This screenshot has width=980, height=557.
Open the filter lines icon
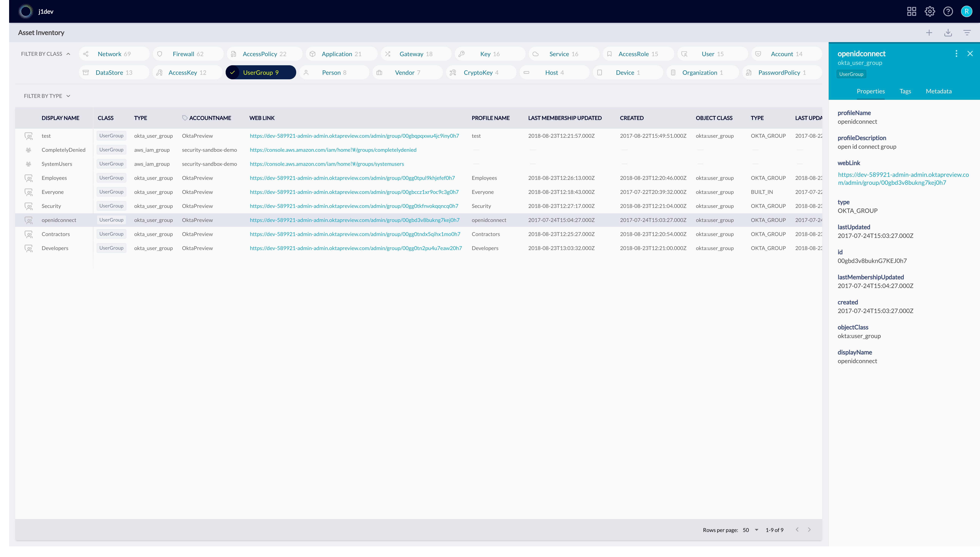967,33
